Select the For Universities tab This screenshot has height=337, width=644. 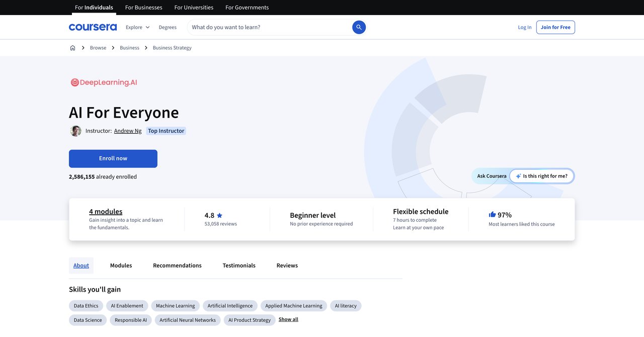coord(194,8)
